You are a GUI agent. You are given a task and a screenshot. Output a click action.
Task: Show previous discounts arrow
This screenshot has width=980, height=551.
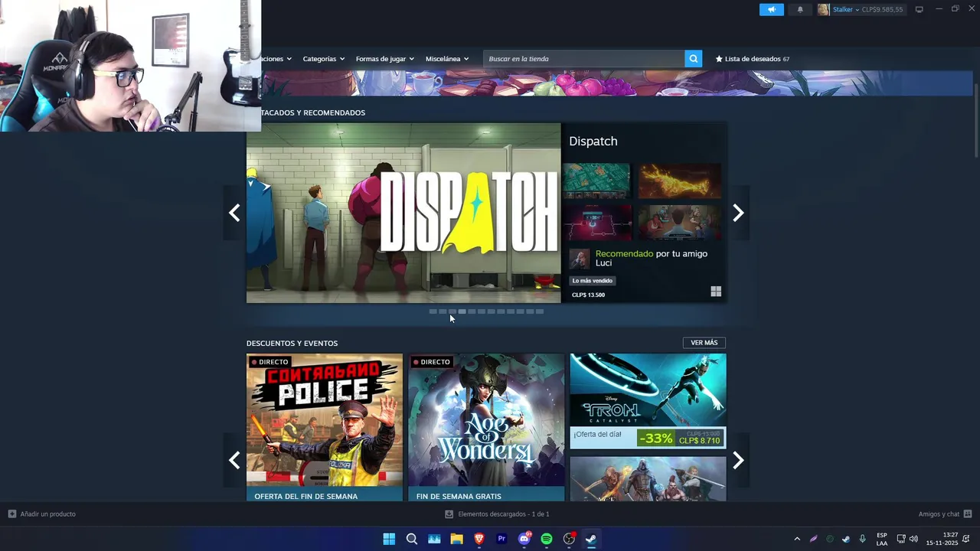[234, 460]
